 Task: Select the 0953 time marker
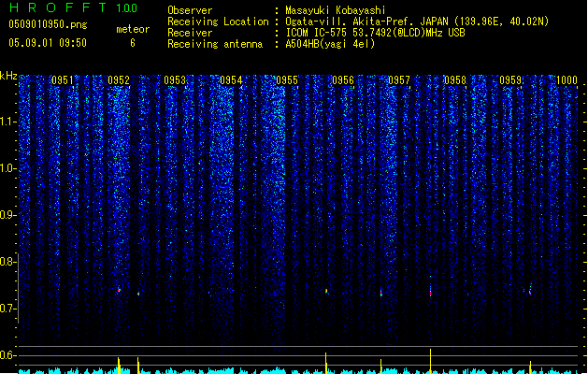[x=175, y=80]
